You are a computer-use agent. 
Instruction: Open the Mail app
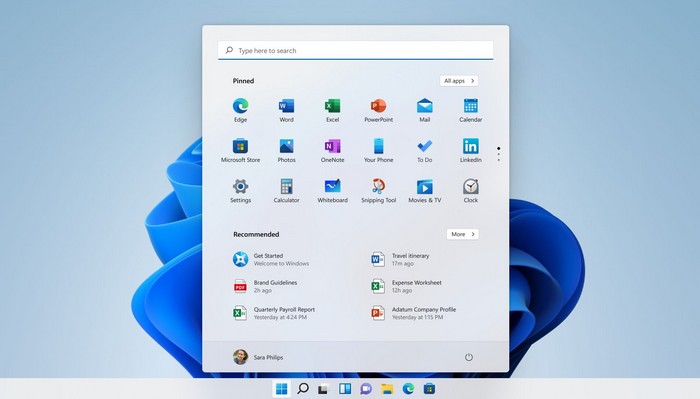pyautogui.click(x=425, y=110)
